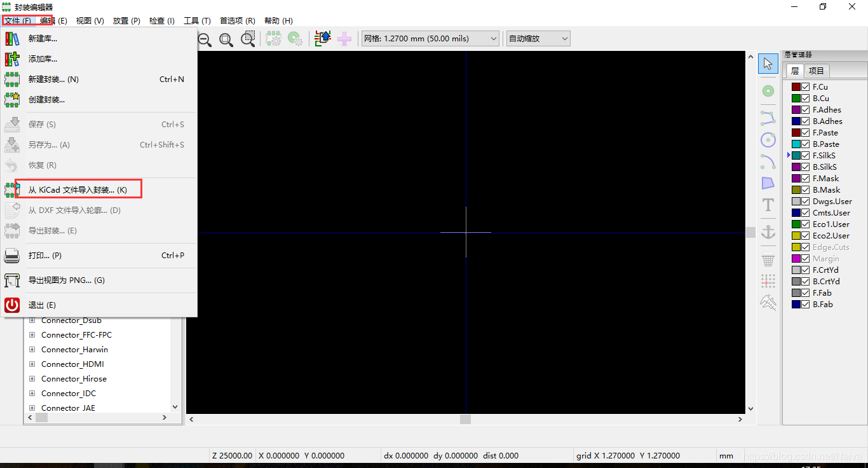
Task: Select the grid origin tool
Action: click(768, 281)
